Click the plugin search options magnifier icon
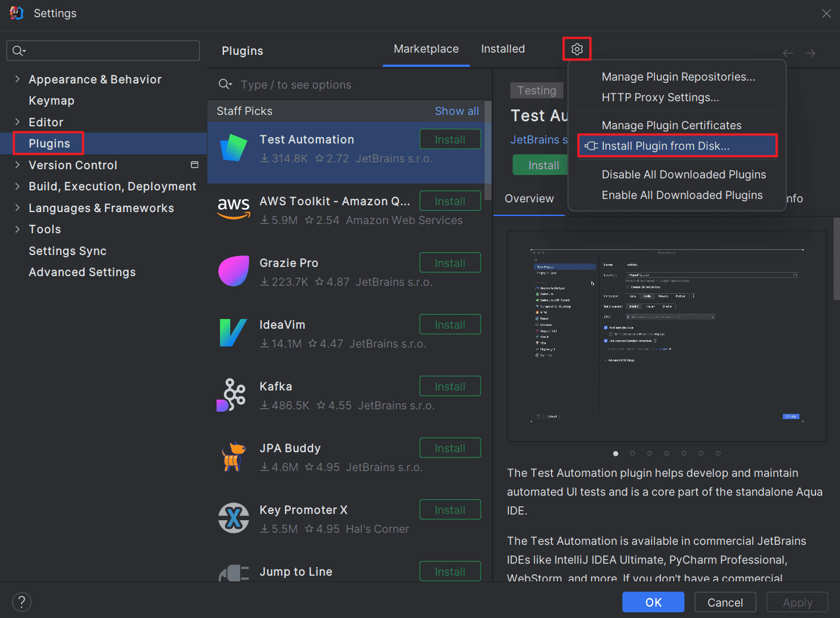Screen dimensions: 840x618 tap(225, 85)
